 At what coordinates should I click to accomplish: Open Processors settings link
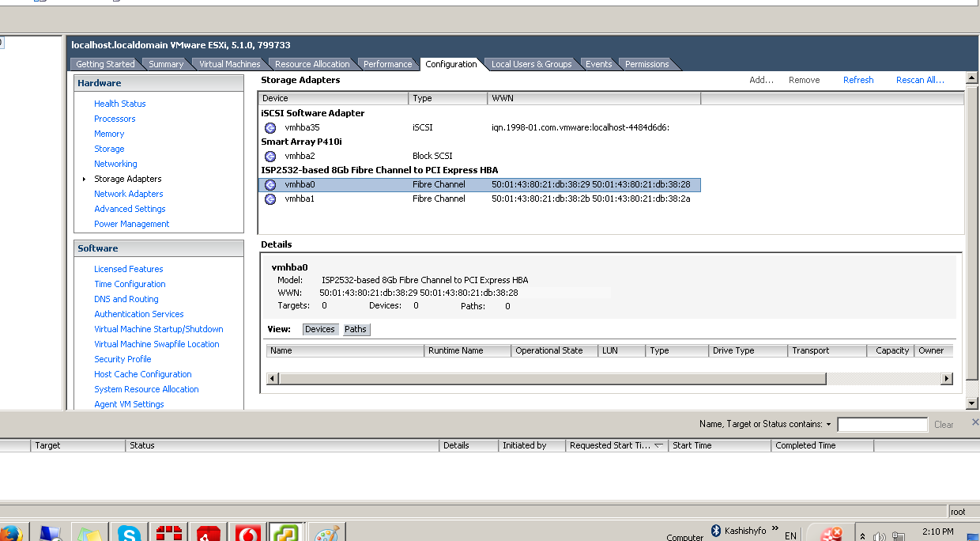(115, 119)
